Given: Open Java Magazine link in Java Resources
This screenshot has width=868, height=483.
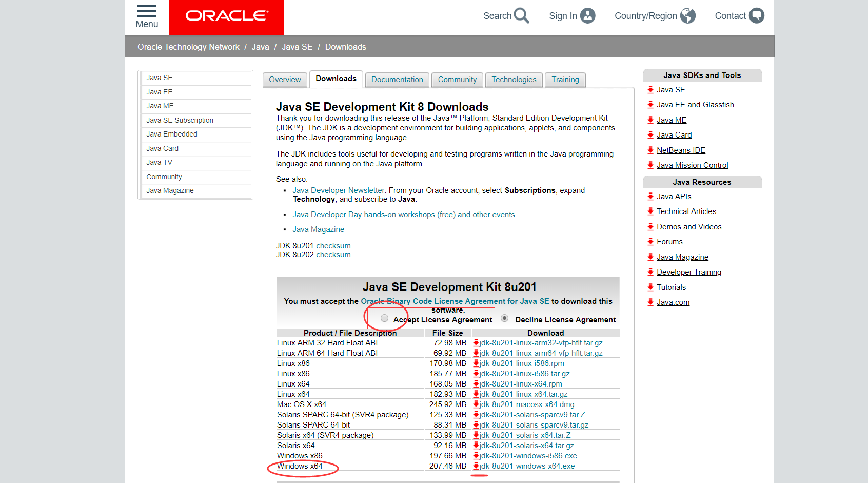Looking at the screenshot, I should pos(682,257).
